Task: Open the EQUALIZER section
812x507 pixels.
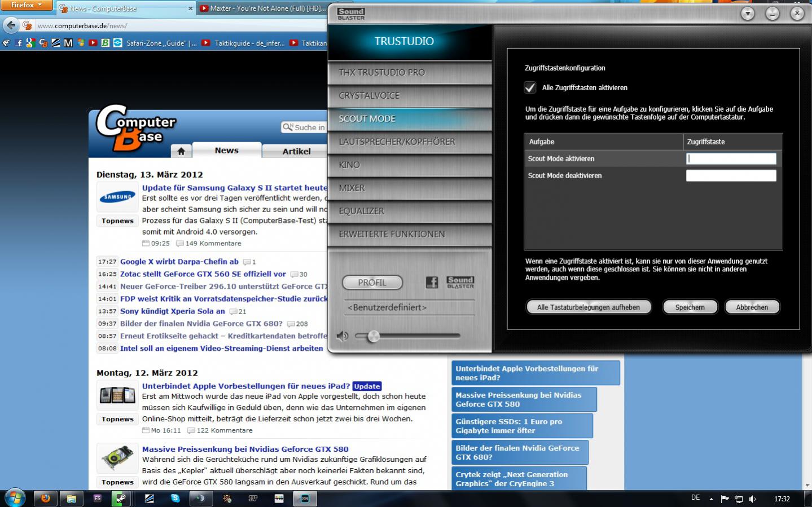Action: point(410,211)
